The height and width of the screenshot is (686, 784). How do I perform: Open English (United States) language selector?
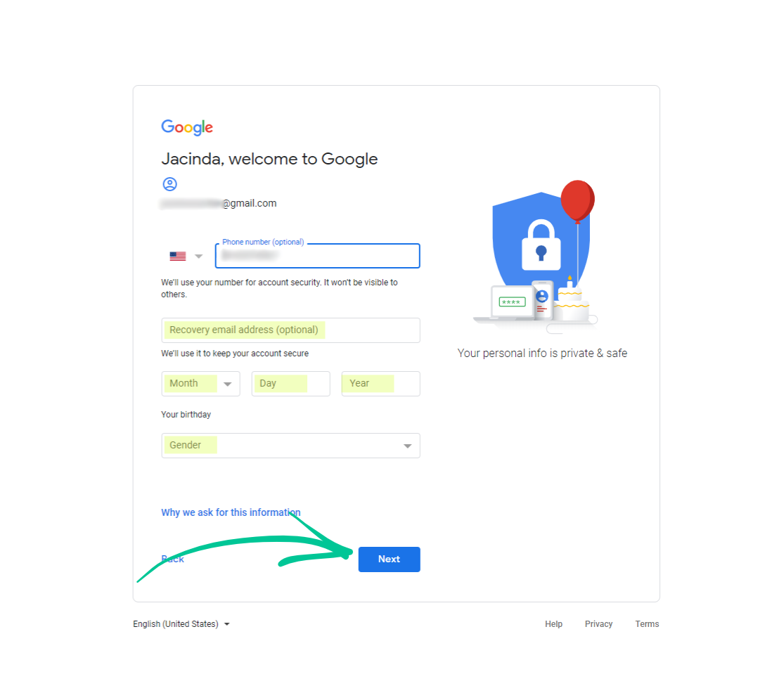[x=181, y=624]
